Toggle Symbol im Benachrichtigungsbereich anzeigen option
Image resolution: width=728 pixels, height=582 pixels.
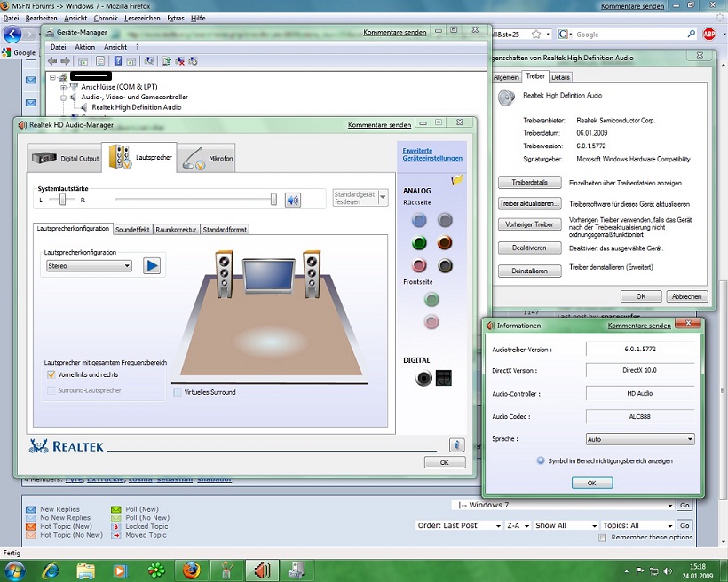pos(541,460)
